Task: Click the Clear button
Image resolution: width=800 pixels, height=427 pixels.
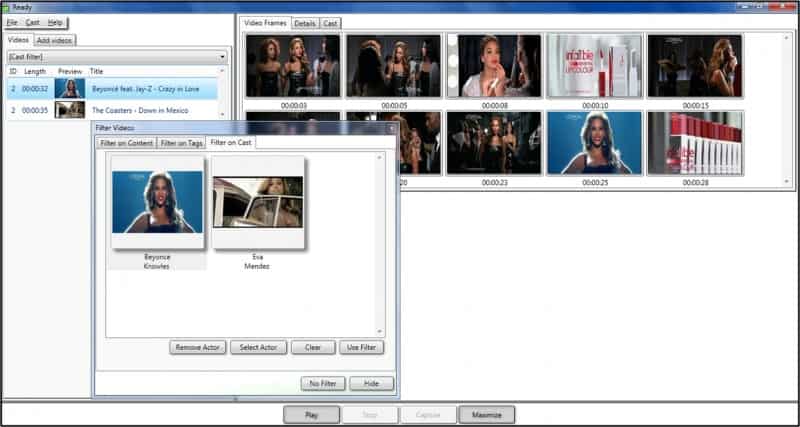Action: pos(313,347)
